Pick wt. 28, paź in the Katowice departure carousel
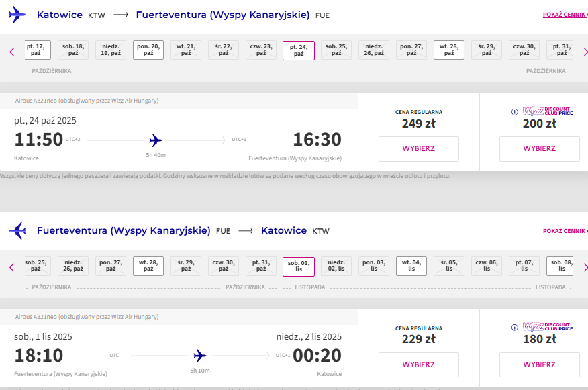 [x=449, y=50]
